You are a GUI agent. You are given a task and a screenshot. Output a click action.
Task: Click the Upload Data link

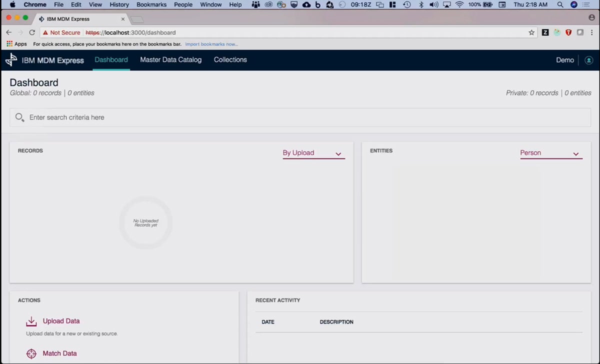[x=61, y=321]
